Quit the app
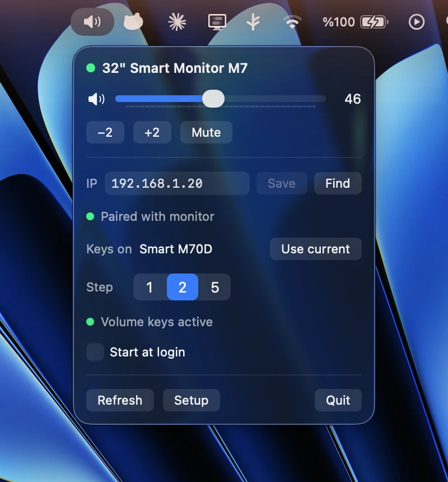 [338, 400]
